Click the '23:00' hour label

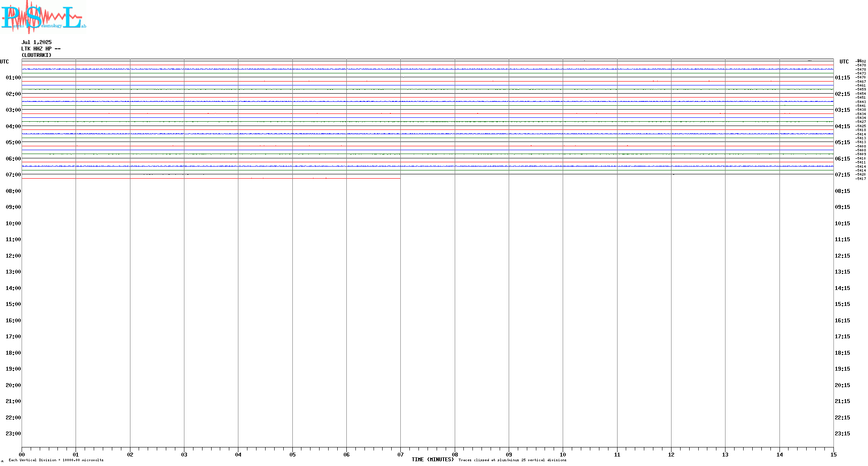(13, 434)
